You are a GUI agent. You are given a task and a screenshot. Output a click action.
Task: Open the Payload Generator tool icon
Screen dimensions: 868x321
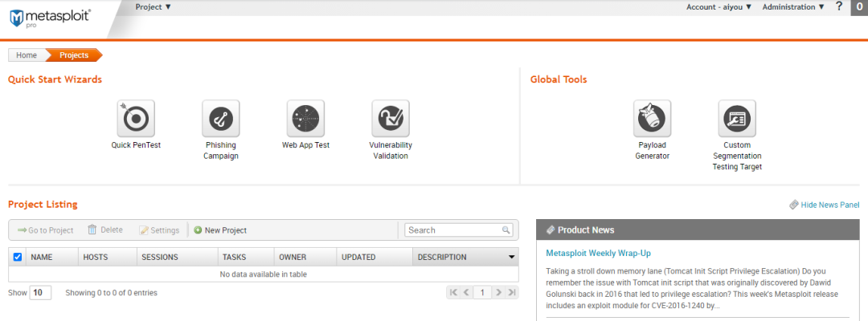click(652, 118)
